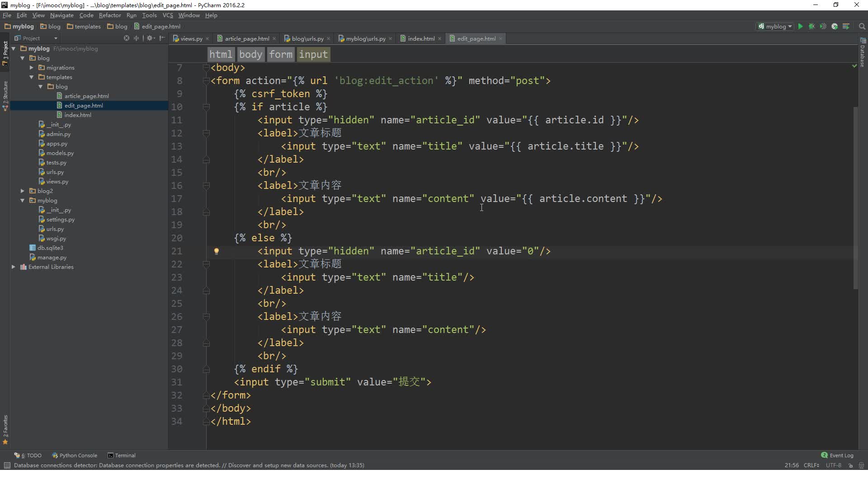This screenshot has height=488, width=868.
Task: Open the Terminal tool window
Action: [122, 455]
